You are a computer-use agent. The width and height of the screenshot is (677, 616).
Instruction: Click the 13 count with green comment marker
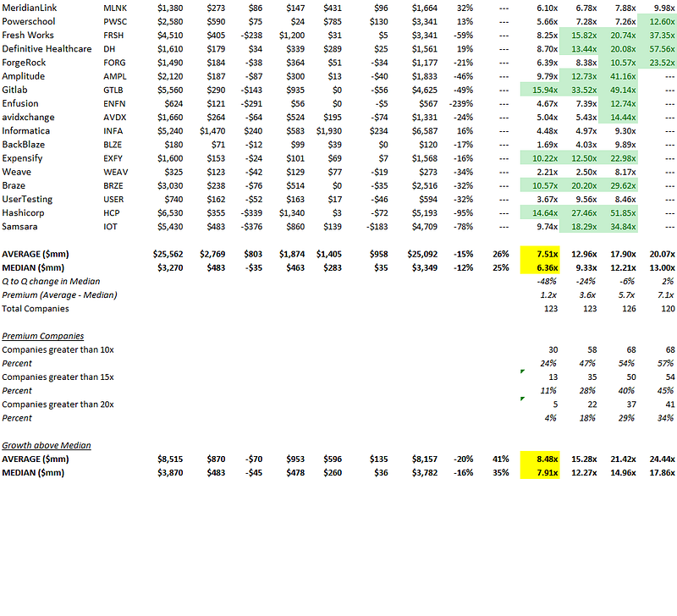[553, 377]
